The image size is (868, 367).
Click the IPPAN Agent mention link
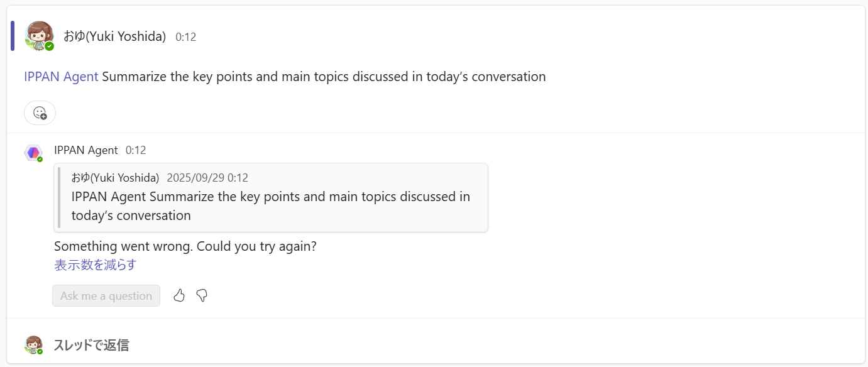click(61, 77)
